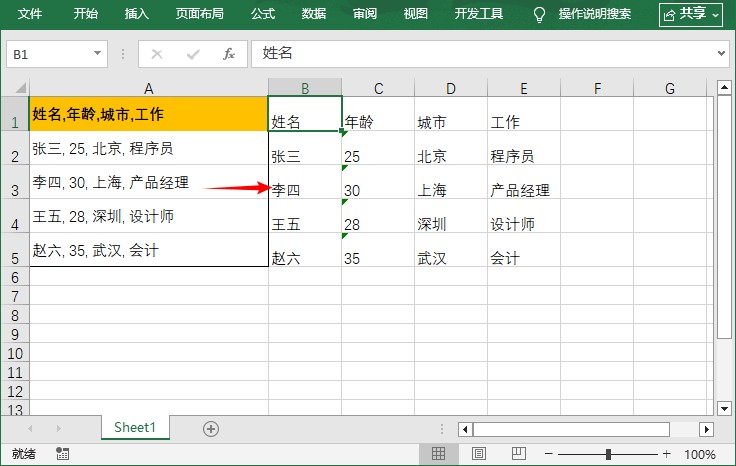Screen dimensions: 736x466
Task: Select column B header
Action: 305,88
